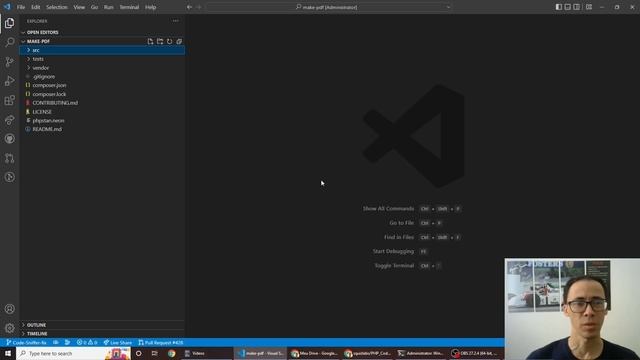The width and height of the screenshot is (640, 360).
Task: Open the File menu
Action: (x=21, y=7)
